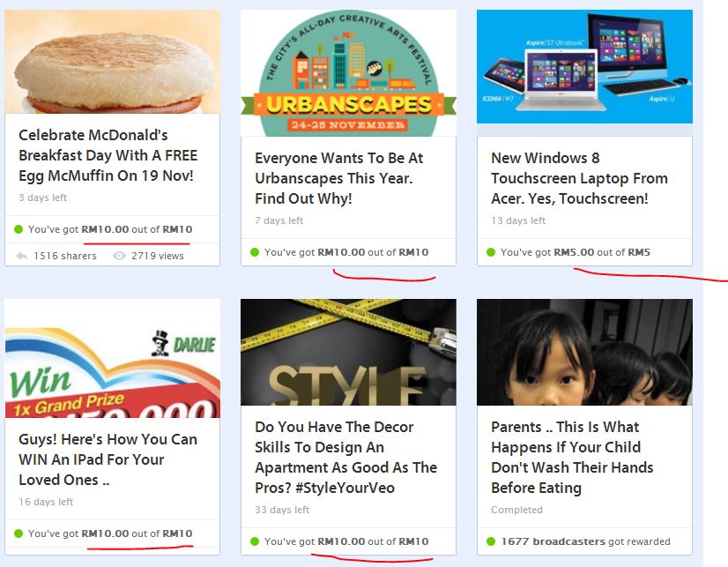Open the "Parents .. This Is What Happens" headline
The width and height of the screenshot is (728, 567).
pos(572,457)
